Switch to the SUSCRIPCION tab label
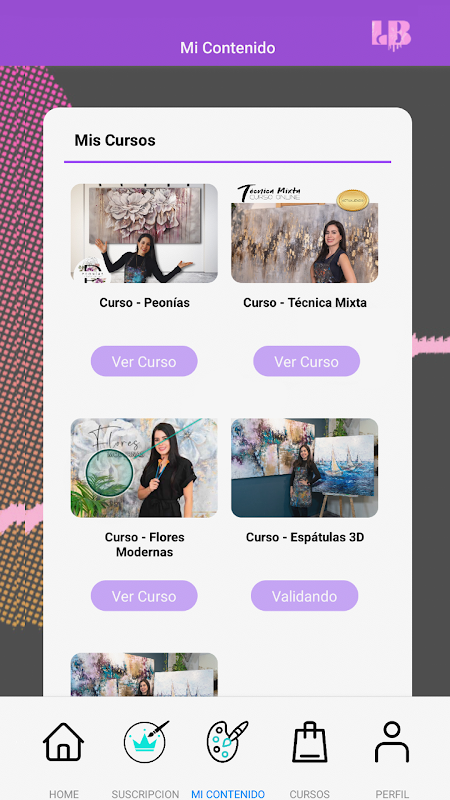The height and width of the screenshot is (800, 450). coord(145,794)
